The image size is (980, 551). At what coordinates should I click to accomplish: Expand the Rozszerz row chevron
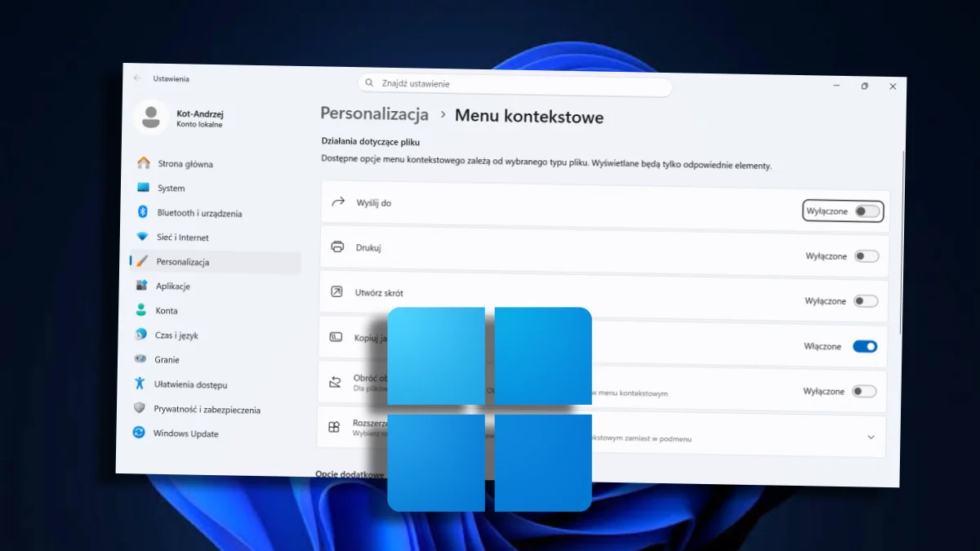click(871, 438)
